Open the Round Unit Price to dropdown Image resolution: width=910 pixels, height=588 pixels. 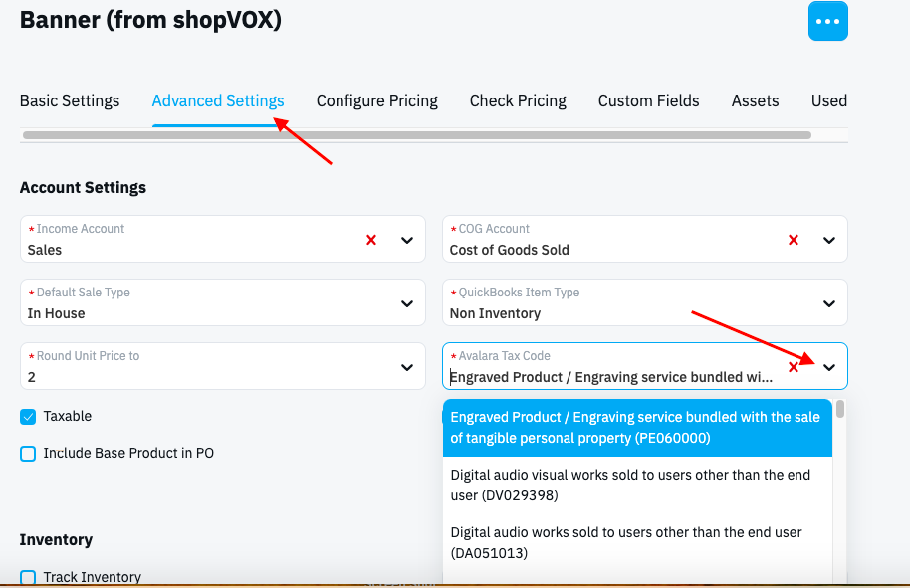[223, 366]
